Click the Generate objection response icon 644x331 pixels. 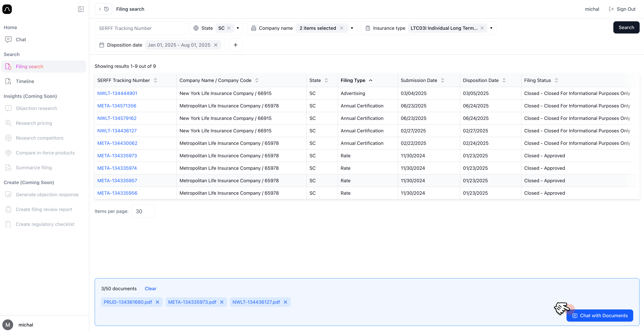click(x=8, y=194)
